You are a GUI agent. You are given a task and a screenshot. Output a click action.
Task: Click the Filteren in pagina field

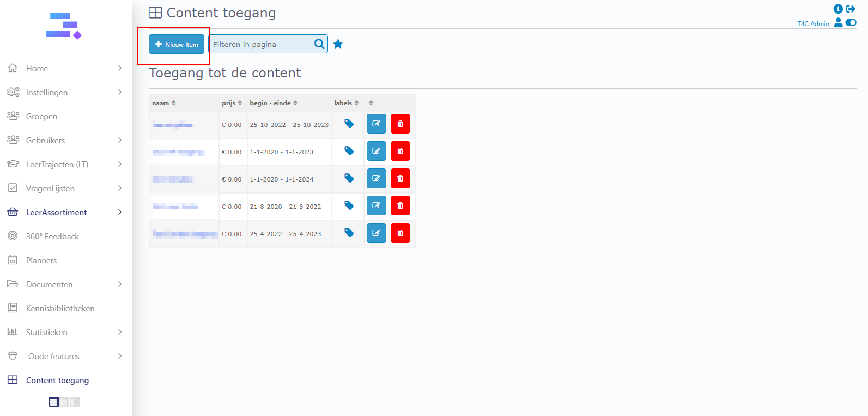pos(260,44)
